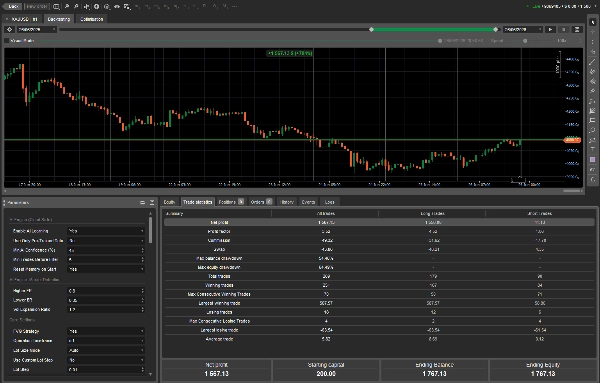Open the backtest end date dropdown
The image size is (600, 383).
(x=523, y=29)
